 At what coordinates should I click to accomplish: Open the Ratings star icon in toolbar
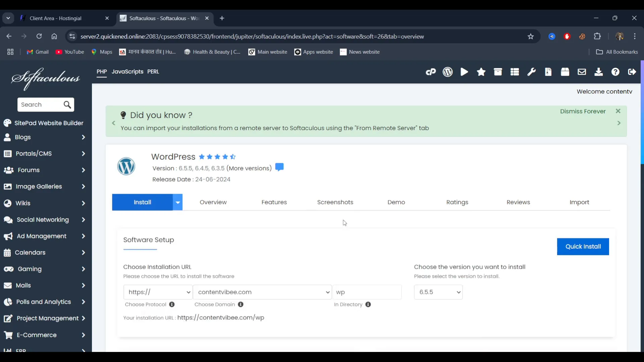coord(481,72)
